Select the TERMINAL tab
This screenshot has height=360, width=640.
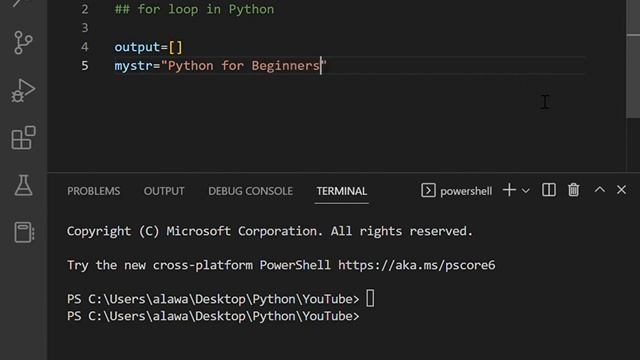(342, 191)
